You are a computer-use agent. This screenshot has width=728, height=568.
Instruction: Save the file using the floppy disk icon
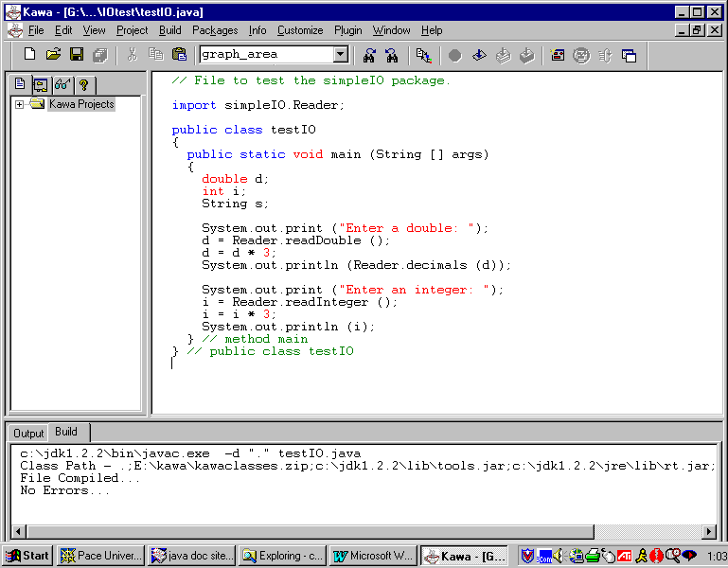point(77,54)
